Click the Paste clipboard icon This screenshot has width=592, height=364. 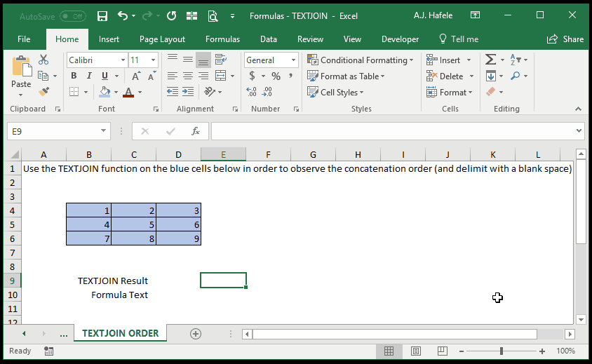pos(22,67)
